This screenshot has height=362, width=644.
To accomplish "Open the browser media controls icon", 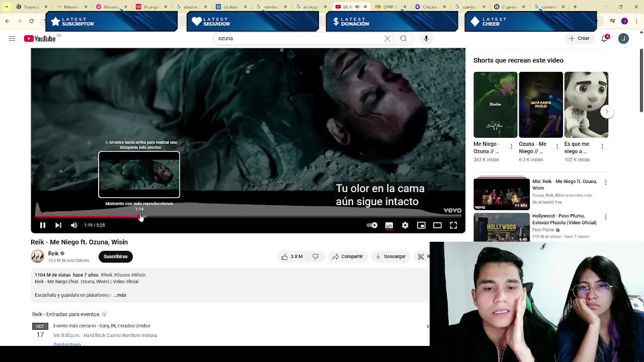I will [x=612, y=21].
